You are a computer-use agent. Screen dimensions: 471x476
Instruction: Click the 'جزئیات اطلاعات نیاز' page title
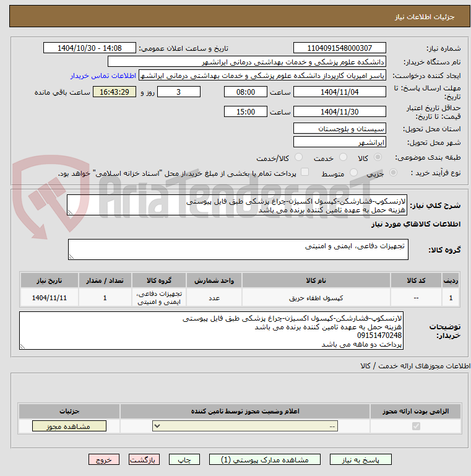coord(424,17)
